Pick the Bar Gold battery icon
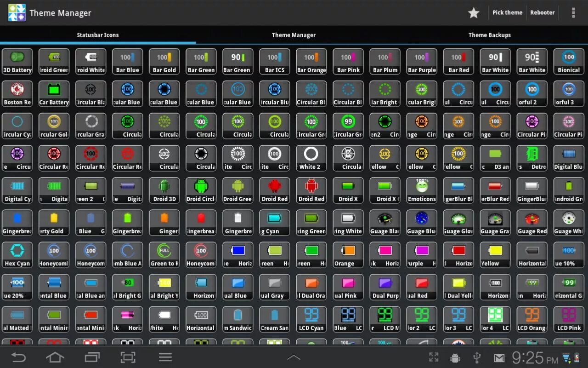Viewport: 588px width, 368px height. [x=164, y=62]
